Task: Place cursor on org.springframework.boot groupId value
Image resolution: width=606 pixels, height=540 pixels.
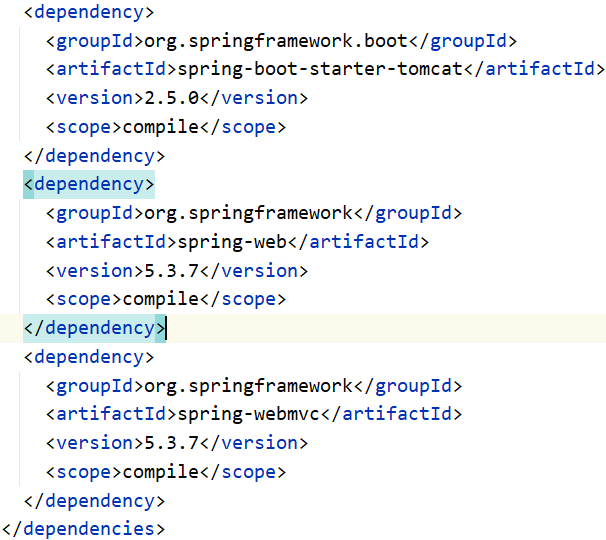Action: point(275,41)
